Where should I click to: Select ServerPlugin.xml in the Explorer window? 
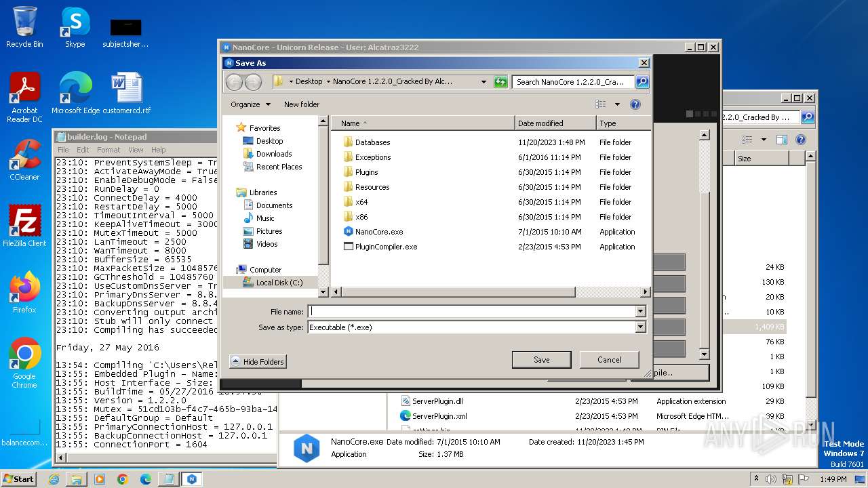433,416
